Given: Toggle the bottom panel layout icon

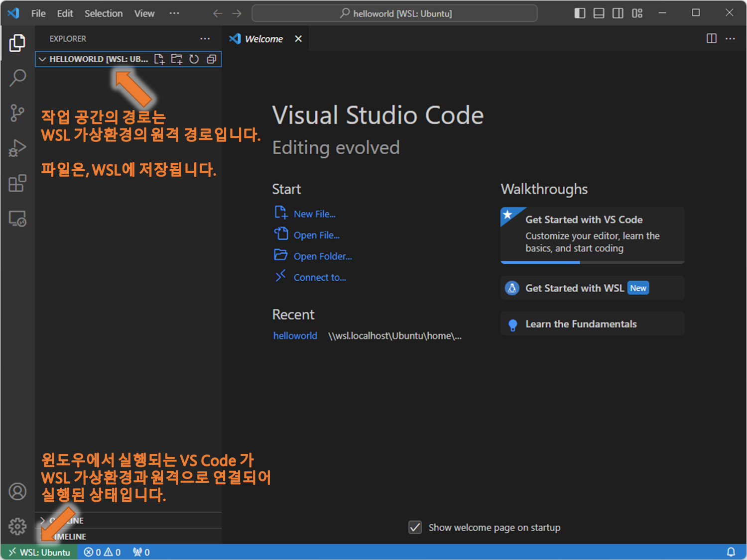Looking at the screenshot, I should [599, 13].
